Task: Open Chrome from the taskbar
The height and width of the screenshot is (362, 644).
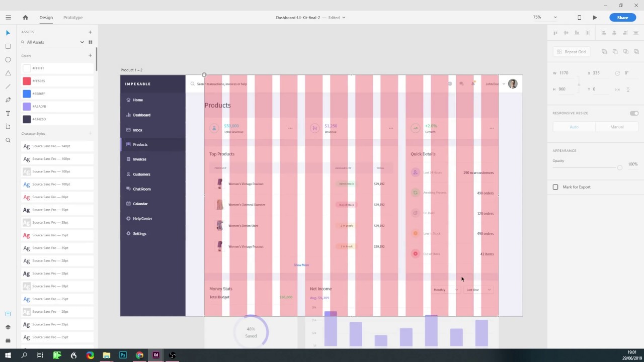Action: click(x=139, y=355)
